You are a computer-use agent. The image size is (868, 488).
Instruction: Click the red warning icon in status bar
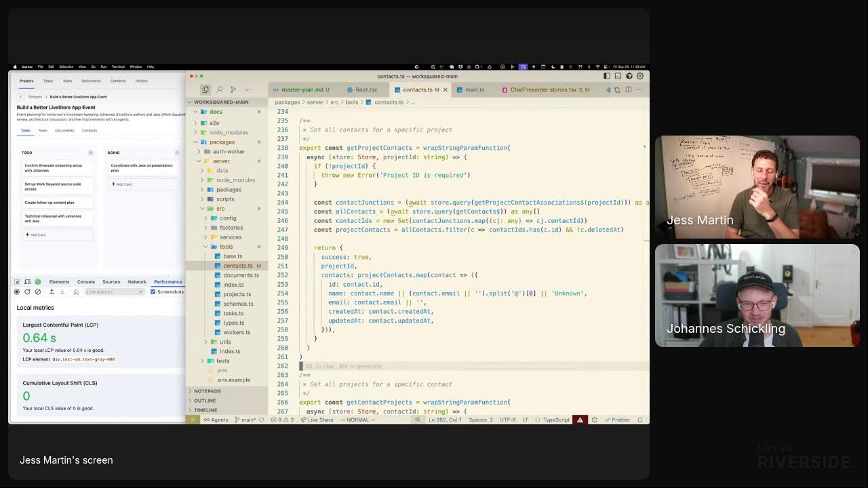click(x=580, y=420)
